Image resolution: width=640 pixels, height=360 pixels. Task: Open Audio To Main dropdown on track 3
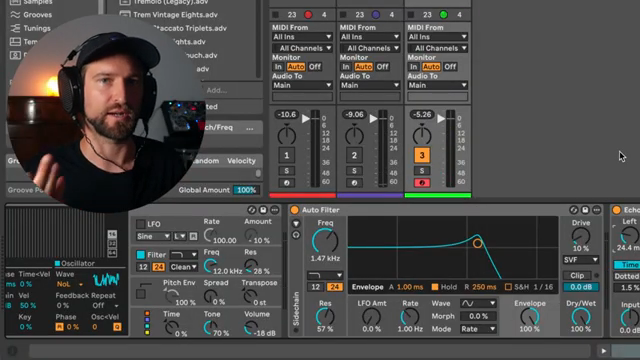click(438, 85)
